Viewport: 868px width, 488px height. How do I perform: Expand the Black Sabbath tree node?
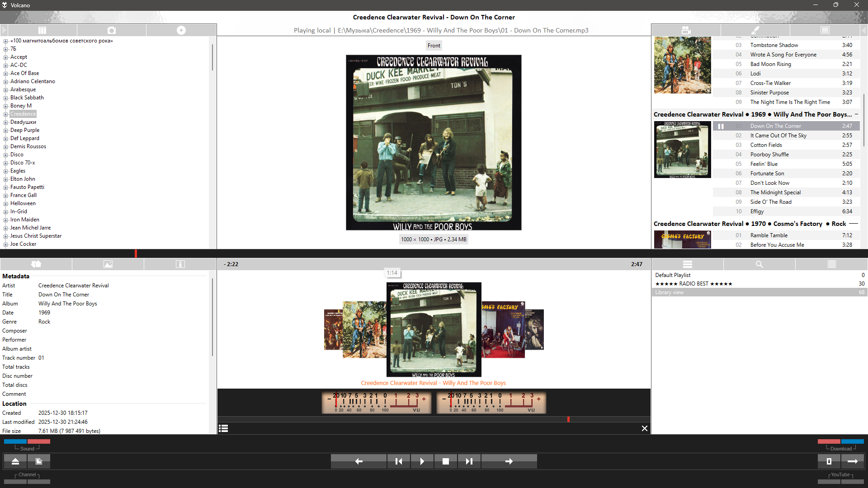5,98
